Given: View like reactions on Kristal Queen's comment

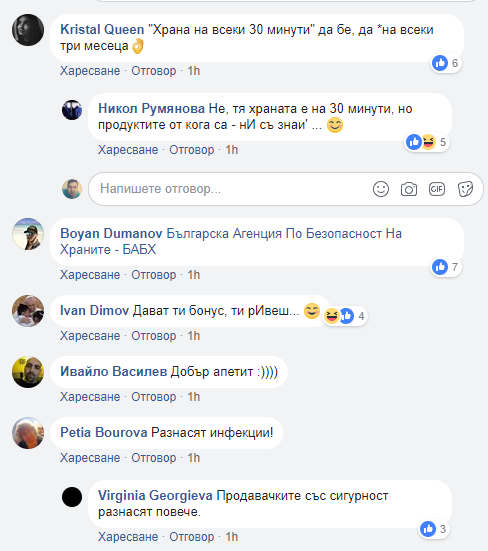Looking at the screenshot, I should pyautogui.click(x=446, y=63).
